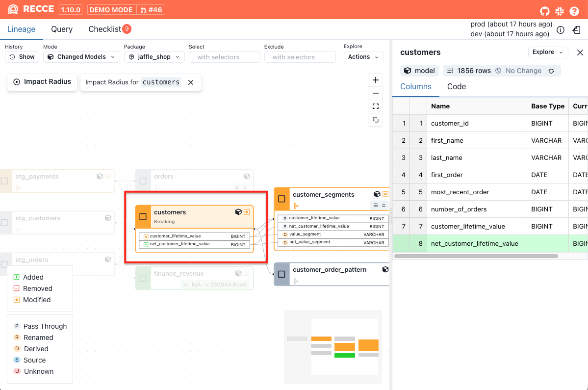
Task: Tick the customer_order_pattern node checkbox
Action: pyautogui.click(x=281, y=274)
